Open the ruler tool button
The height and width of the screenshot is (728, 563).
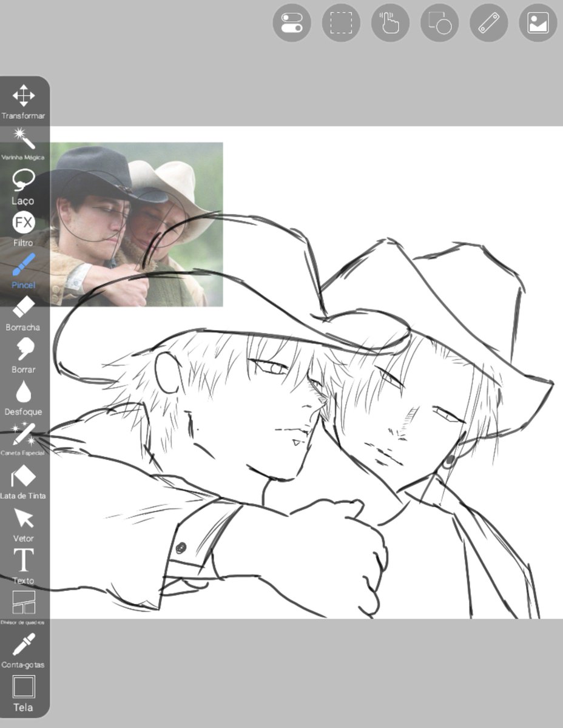click(489, 22)
